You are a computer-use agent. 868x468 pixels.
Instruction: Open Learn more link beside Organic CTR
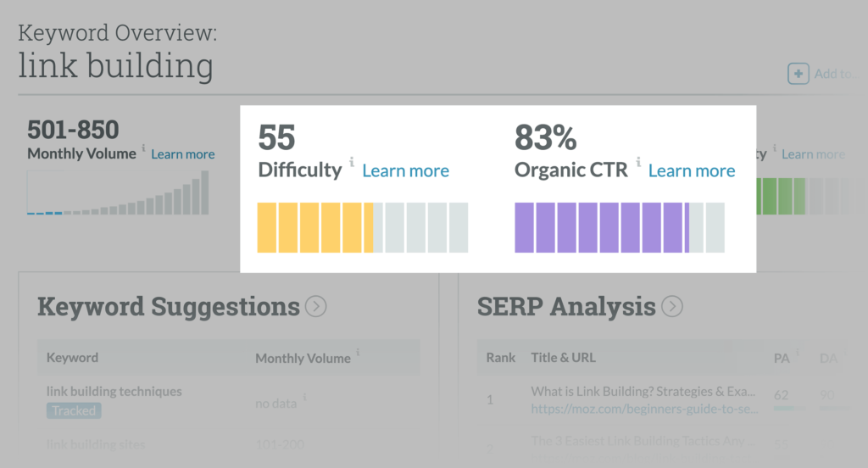[x=692, y=170]
